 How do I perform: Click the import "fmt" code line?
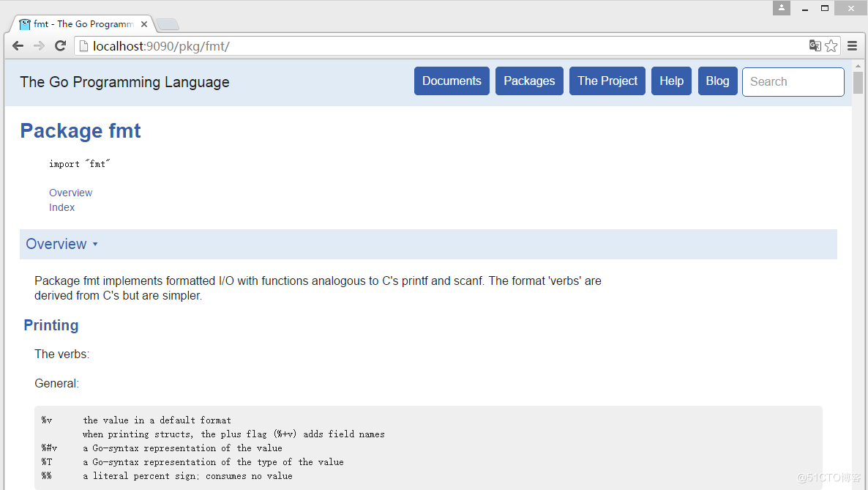(79, 163)
